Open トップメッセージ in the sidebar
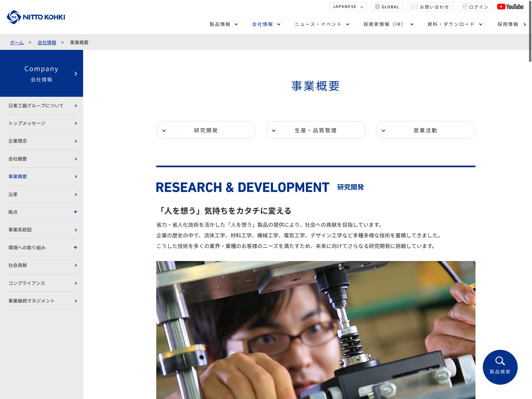This screenshot has width=532, height=399. [42, 123]
